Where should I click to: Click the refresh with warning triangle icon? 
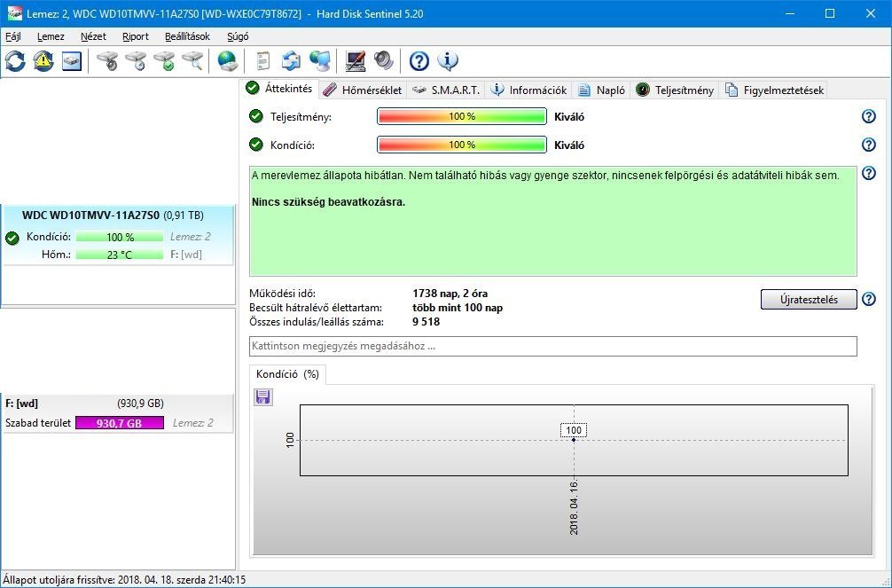tap(43, 61)
